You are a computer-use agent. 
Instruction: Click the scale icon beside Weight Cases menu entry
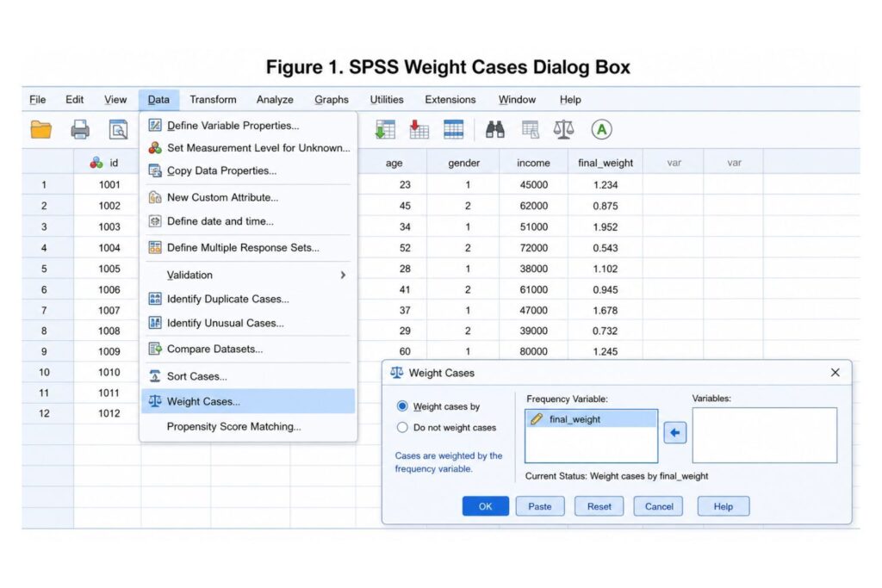click(x=155, y=401)
